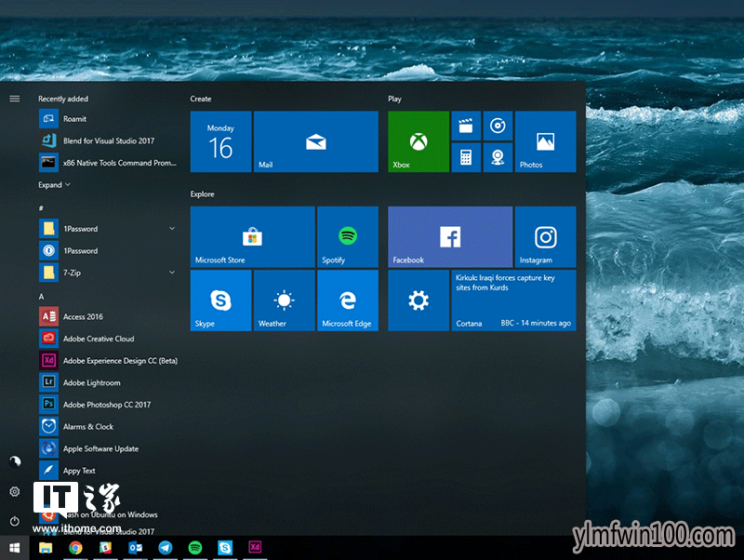Screen dimensions: 744x560
Task: Open the Camera small tile
Action: point(498,157)
